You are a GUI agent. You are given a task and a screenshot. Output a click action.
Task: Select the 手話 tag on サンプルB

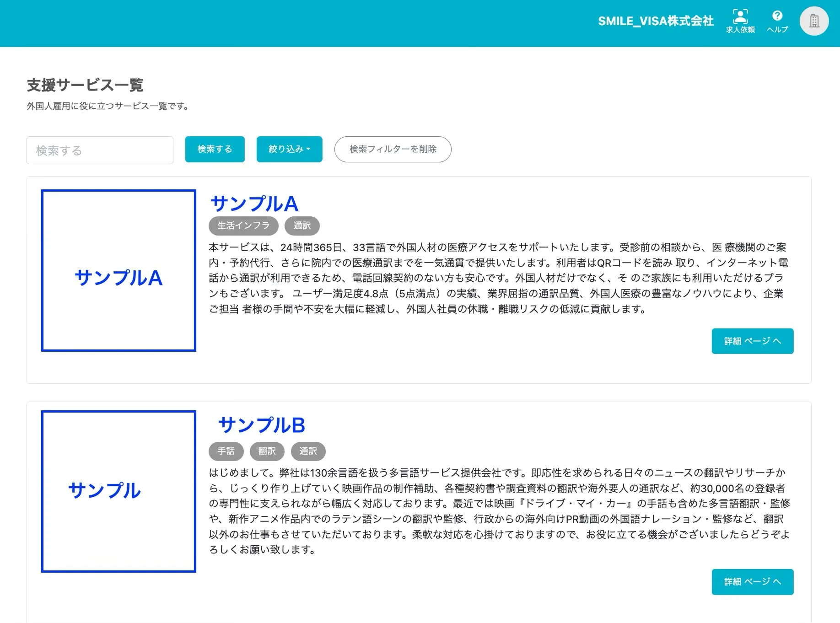226,451
